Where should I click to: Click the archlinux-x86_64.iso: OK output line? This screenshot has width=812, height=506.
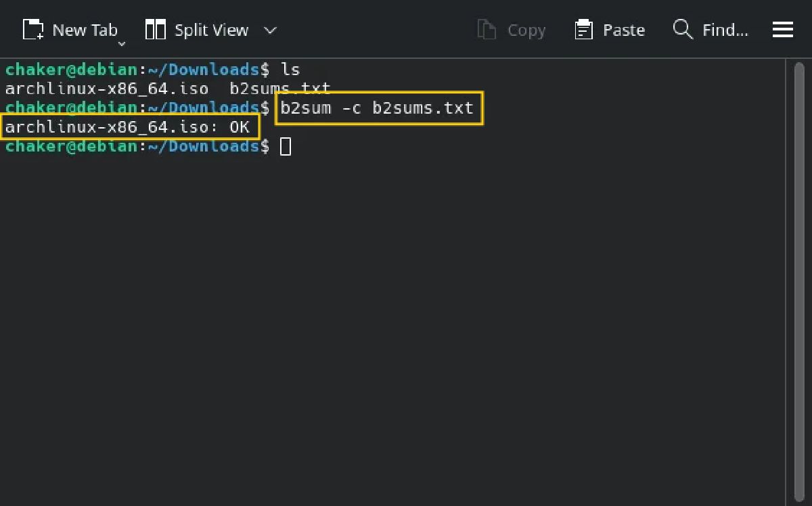(x=128, y=127)
